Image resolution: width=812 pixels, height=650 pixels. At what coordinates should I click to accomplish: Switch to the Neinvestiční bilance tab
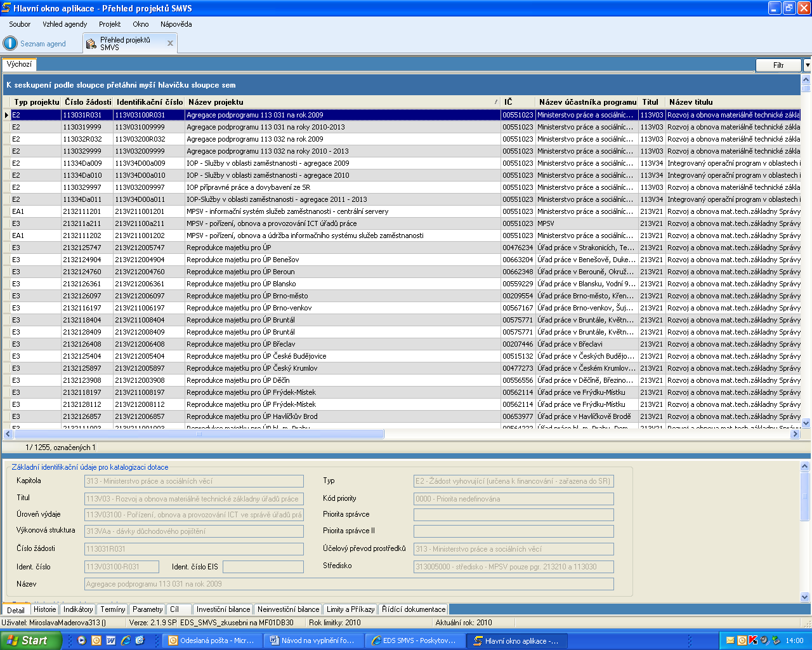coord(288,609)
